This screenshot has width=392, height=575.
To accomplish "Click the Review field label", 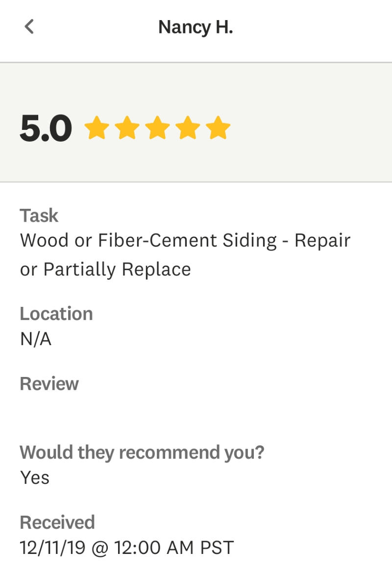I will click(49, 384).
